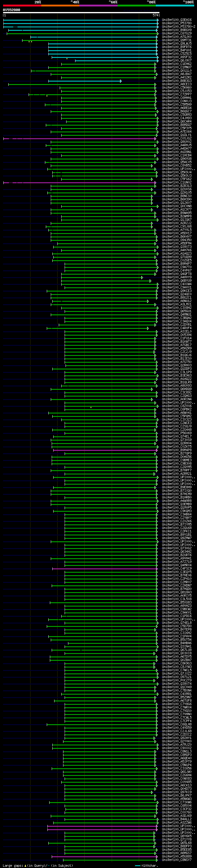
Task: Select hit label UniRef100_C6HHA1
Action: coord(176,98)
